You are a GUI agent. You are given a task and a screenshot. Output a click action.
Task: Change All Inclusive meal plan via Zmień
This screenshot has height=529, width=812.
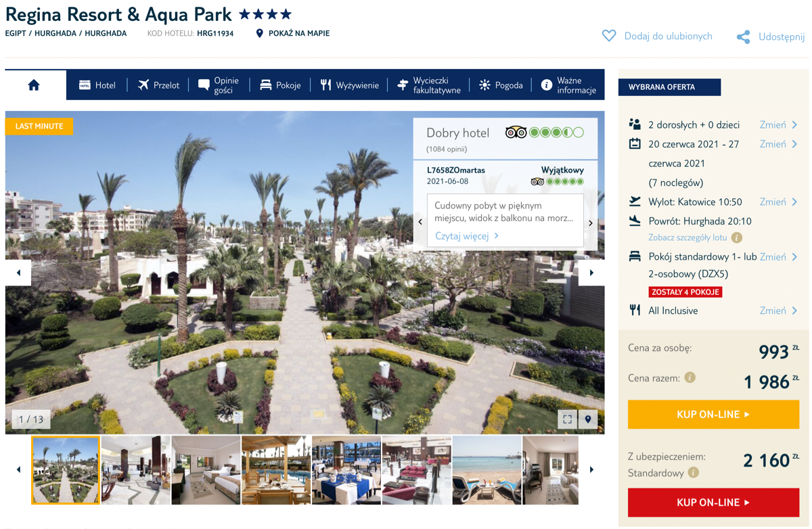778,310
